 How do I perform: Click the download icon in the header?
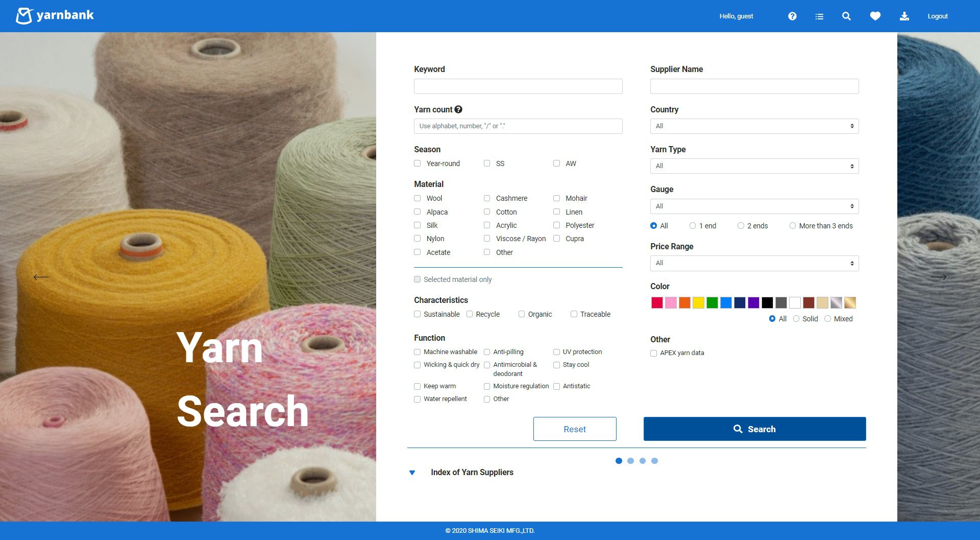coord(904,16)
